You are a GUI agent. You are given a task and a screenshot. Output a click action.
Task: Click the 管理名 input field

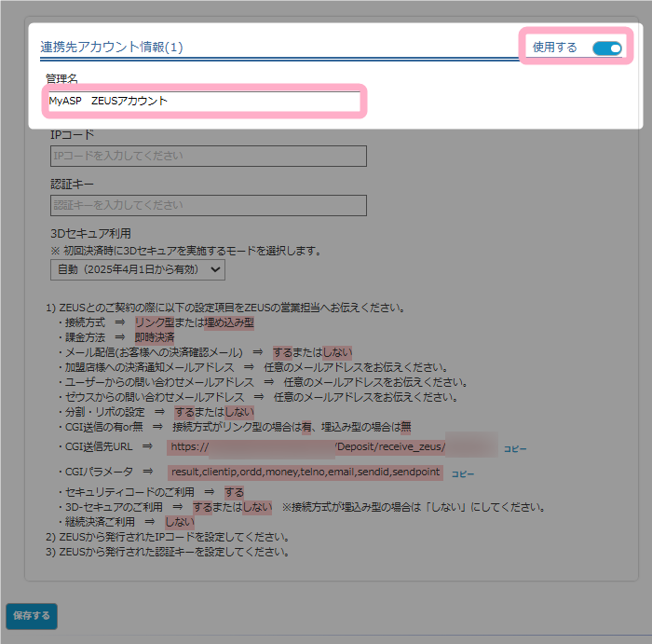click(203, 101)
